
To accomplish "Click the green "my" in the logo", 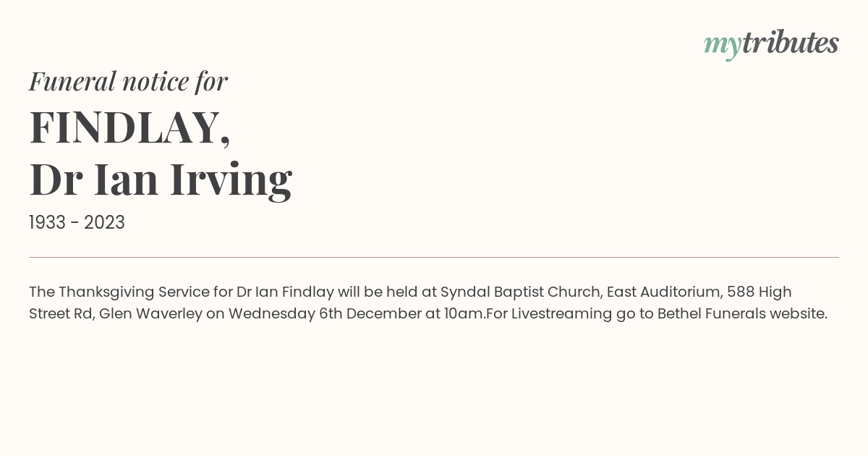I will pos(723,45).
